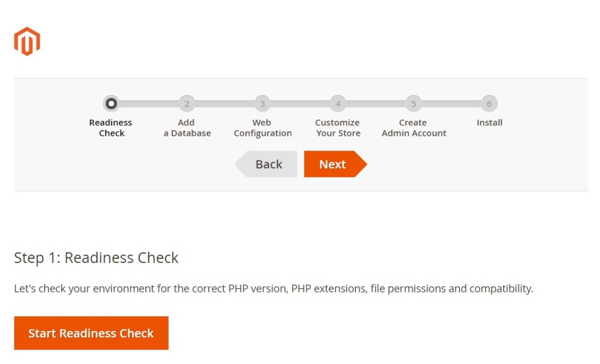600x364 pixels.
Task: Open the Install step label
Action: point(489,123)
